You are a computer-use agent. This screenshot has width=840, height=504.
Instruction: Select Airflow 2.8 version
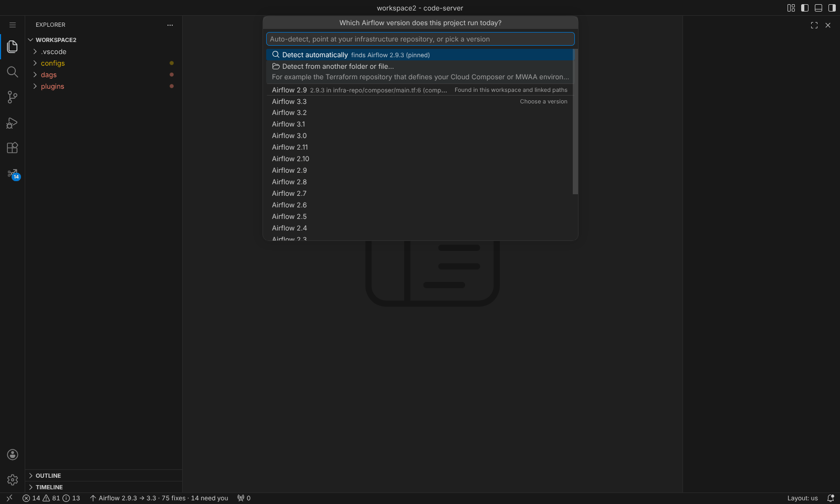(419, 182)
